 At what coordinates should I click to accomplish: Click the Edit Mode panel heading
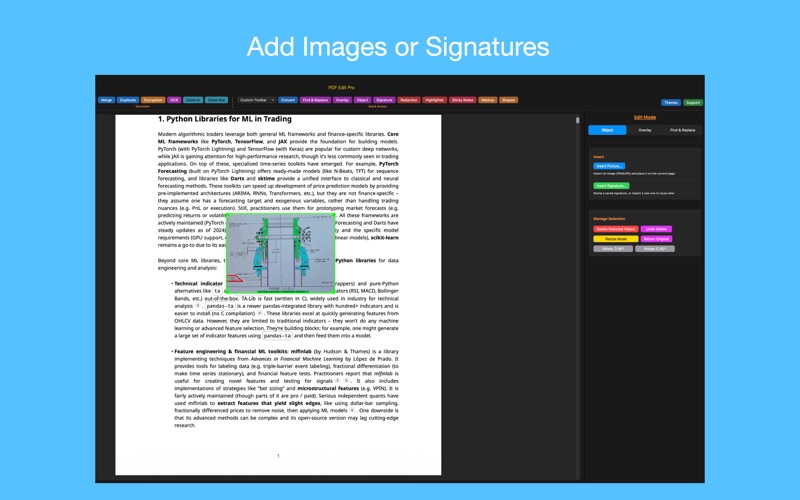pos(645,117)
